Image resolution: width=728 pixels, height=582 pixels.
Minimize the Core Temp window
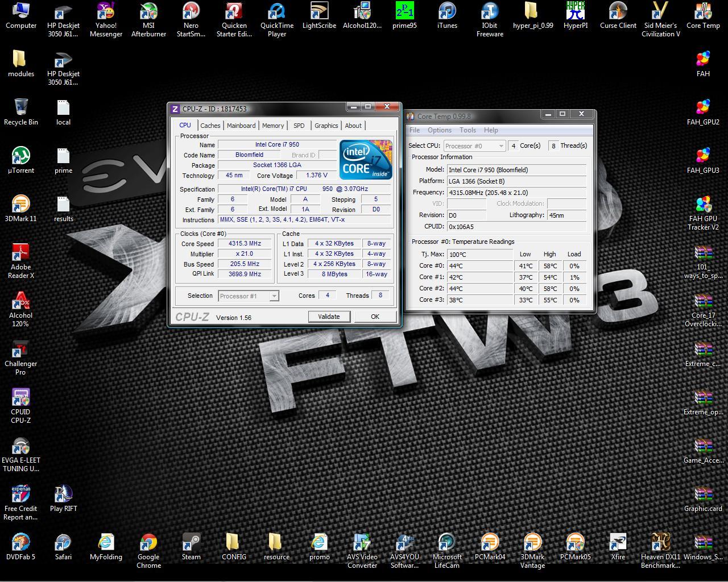[548, 114]
